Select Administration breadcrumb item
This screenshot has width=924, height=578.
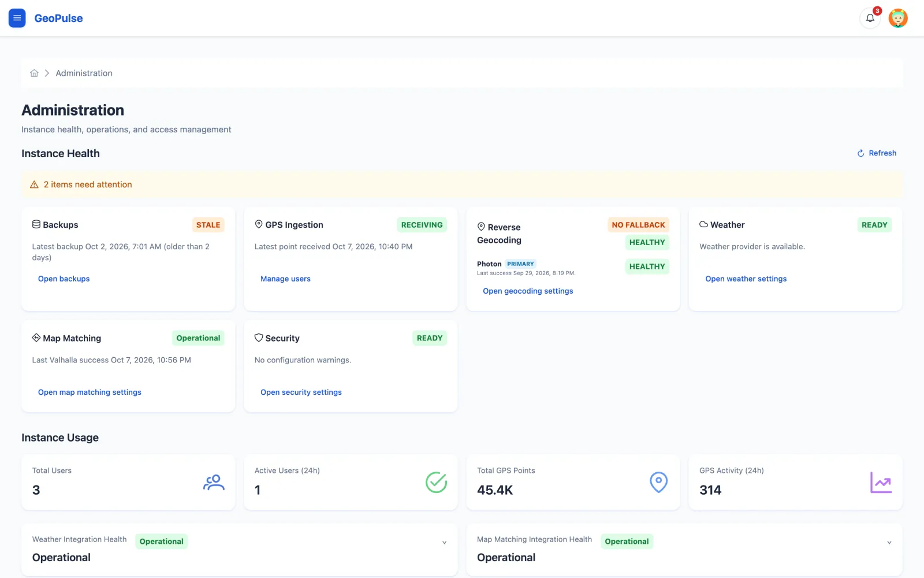(84, 73)
